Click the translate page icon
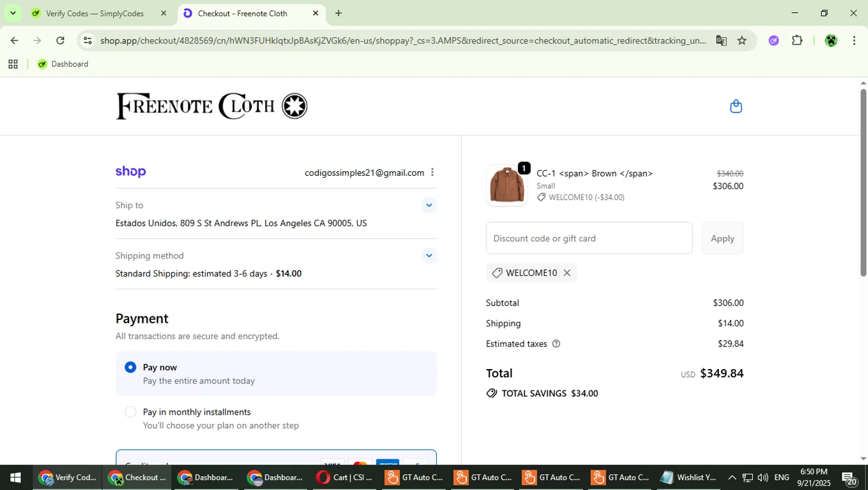This screenshot has height=490, width=868. (x=721, y=40)
